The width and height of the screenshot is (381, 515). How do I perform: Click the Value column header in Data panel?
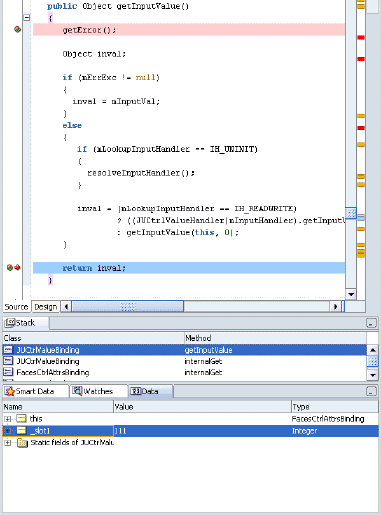point(202,407)
